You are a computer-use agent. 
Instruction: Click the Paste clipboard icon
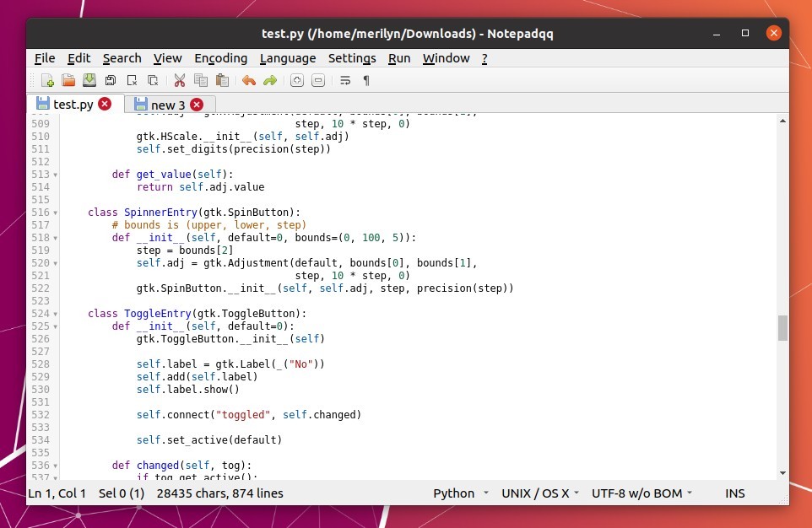(222, 81)
